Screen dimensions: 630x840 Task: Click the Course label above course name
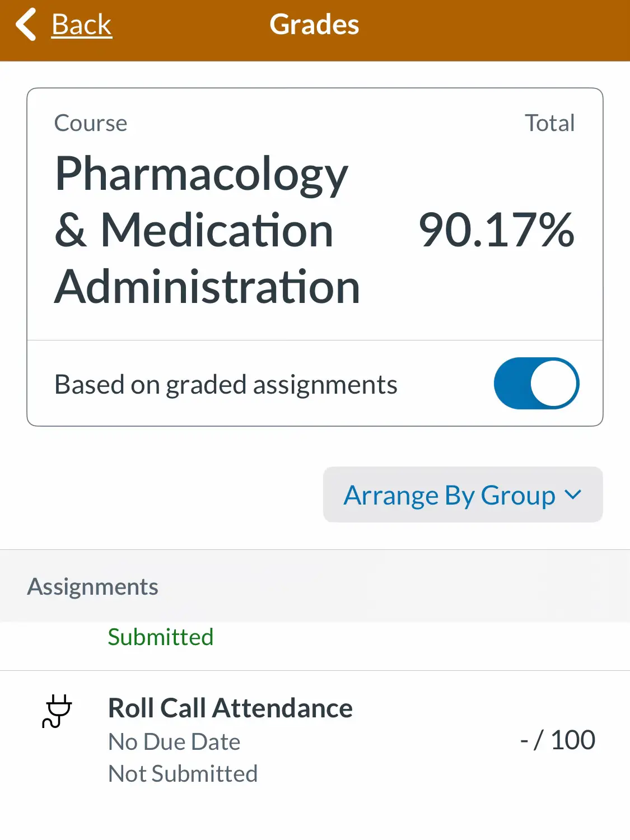pyautogui.click(x=91, y=123)
